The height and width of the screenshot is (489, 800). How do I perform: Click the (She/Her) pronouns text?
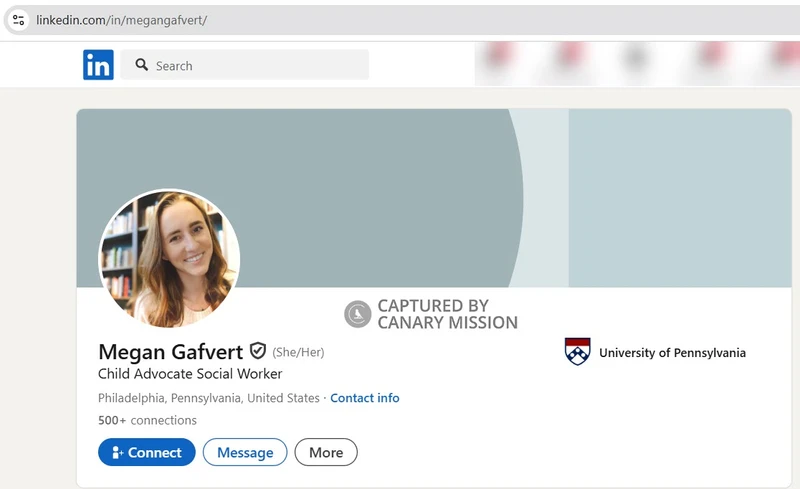[x=298, y=352]
